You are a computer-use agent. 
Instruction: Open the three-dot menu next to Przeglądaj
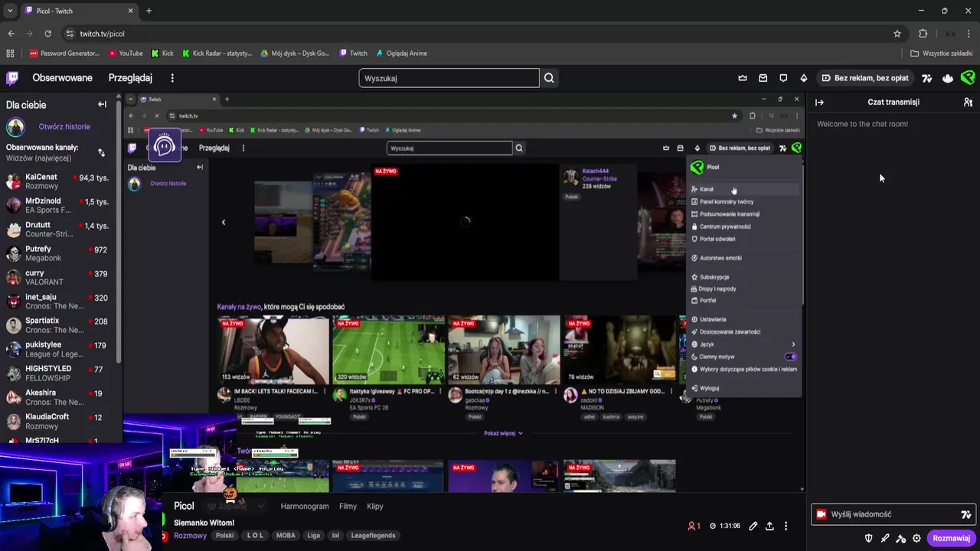(172, 78)
